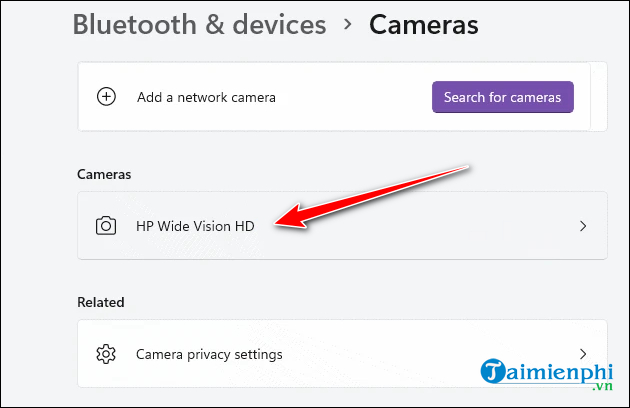This screenshot has width=630, height=408.
Task: Expand the HP Wide Vision HD chevron
Action: (583, 226)
